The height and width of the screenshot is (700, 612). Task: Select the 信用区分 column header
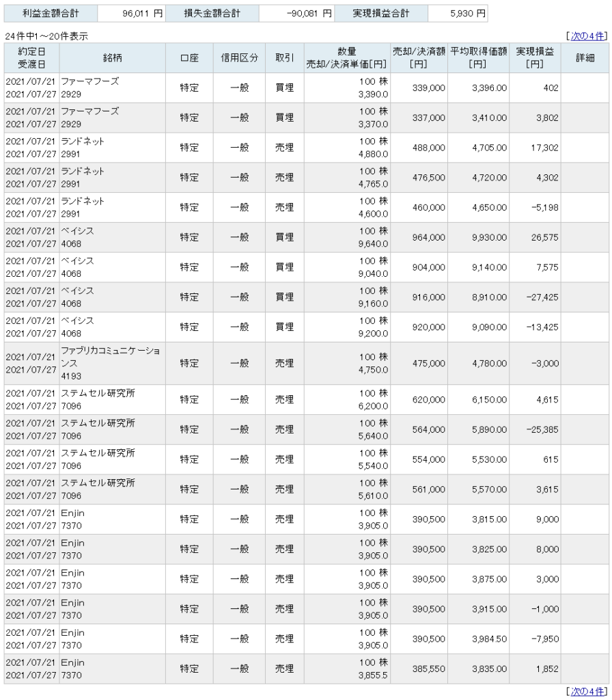(239, 58)
